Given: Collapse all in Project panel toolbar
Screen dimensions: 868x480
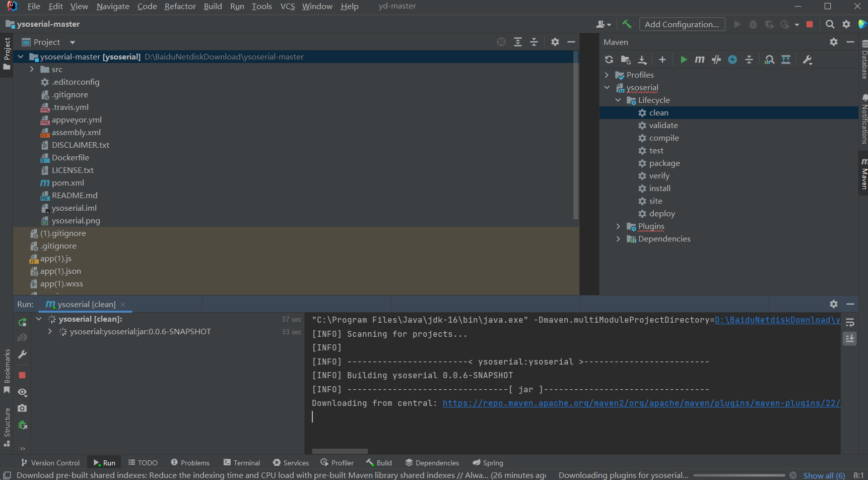Looking at the screenshot, I should pos(534,42).
